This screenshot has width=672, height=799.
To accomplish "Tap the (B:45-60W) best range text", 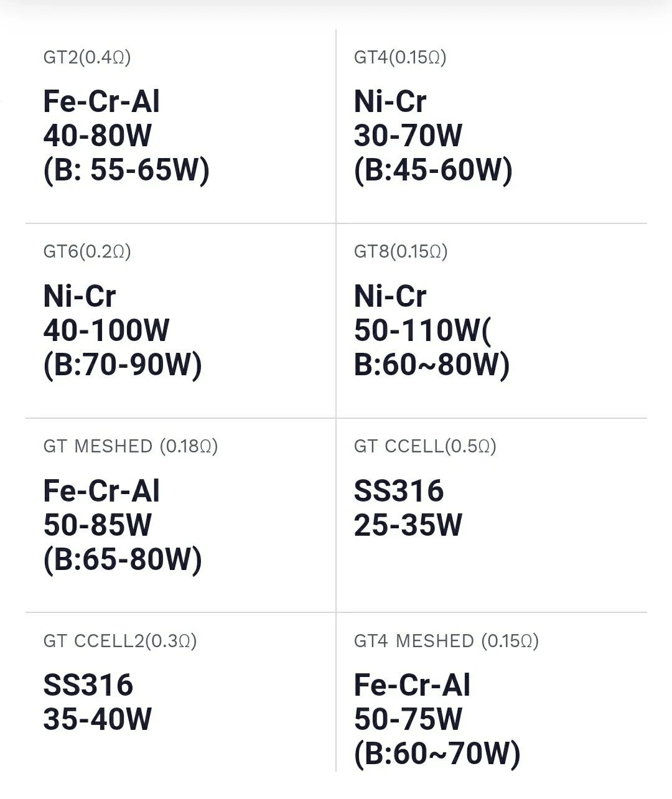I will [433, 170].
